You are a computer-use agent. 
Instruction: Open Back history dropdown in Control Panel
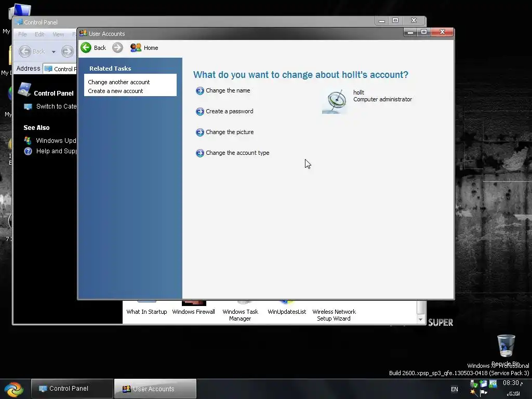(x=54, y=52)
